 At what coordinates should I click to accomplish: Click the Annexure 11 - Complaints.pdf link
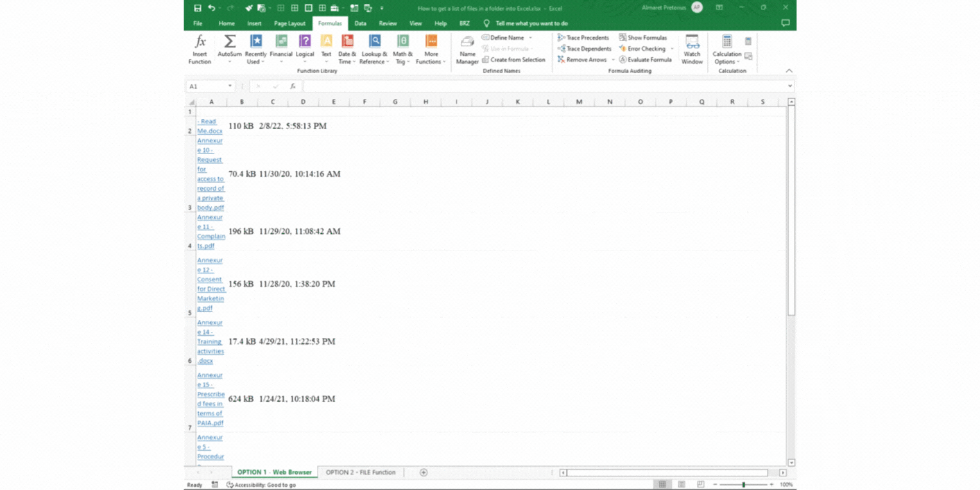click(211, 231)
